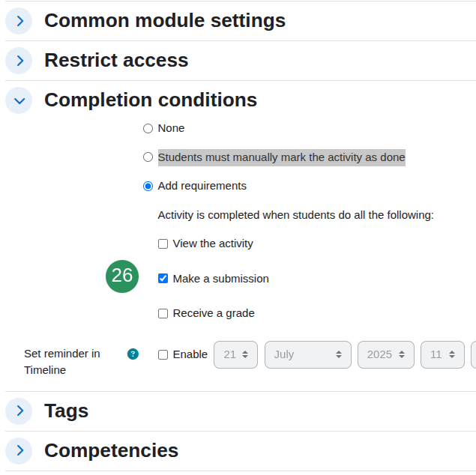Open the month dropdown showing July
The image size is (476, 475).
(x=308, y=354)
